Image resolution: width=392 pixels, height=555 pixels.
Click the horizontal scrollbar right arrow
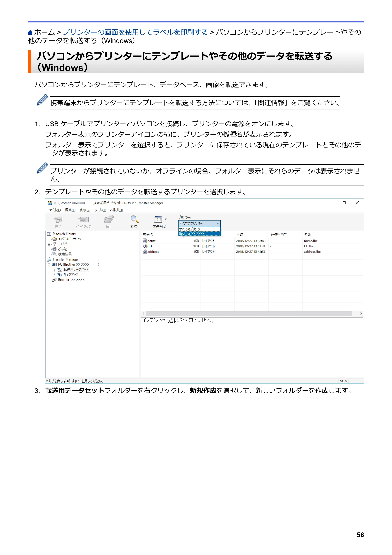361,313
